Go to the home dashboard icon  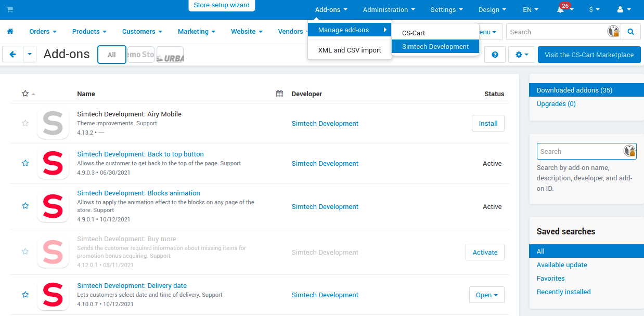pos(10,32)
